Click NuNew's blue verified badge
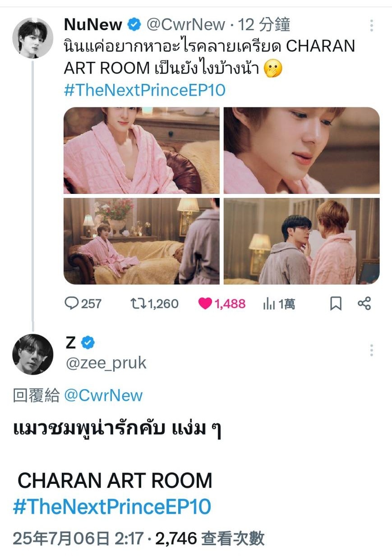392x556 pixels. click(134, 25)
